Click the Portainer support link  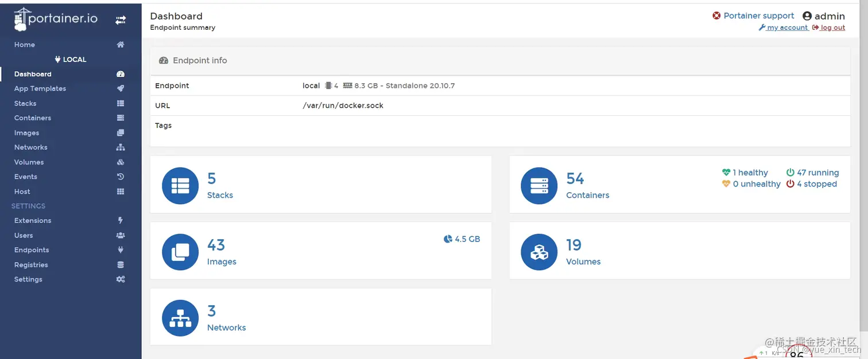point(758,15)
